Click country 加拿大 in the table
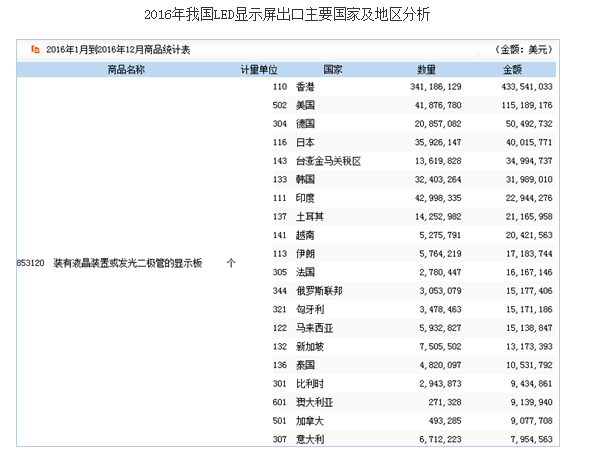596x459 pixels. (x=310, y=421)
